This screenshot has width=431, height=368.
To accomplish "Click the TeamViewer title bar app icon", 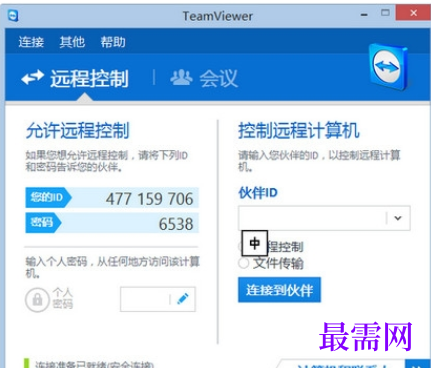I will 13,15.
